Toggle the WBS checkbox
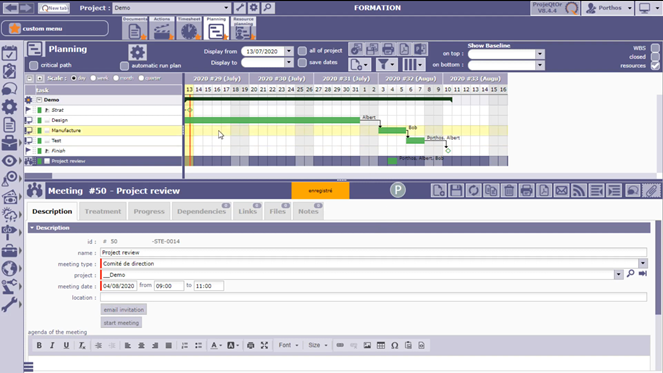Image resolution: width=663 pixels, height=373 pixels. tap(655, 48)
